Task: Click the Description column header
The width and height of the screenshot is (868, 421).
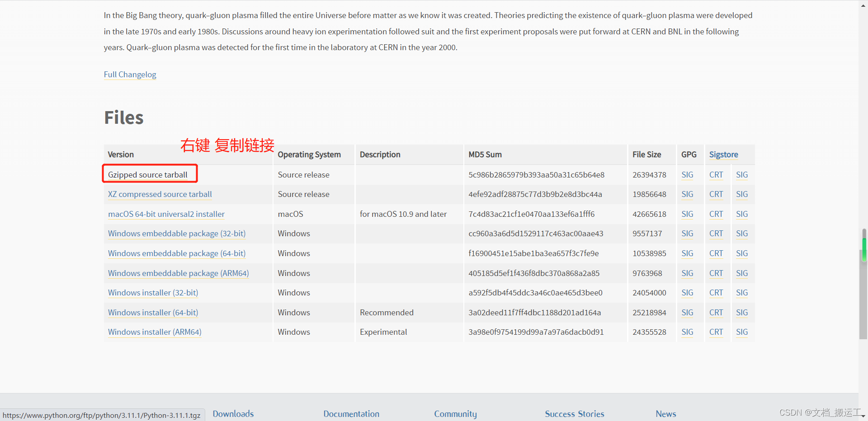Action: pyautogui.click(x=380, y=154)
